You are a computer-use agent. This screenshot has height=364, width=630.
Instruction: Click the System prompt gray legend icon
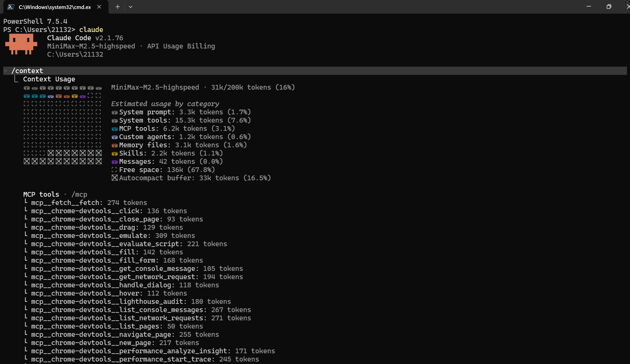114,112
